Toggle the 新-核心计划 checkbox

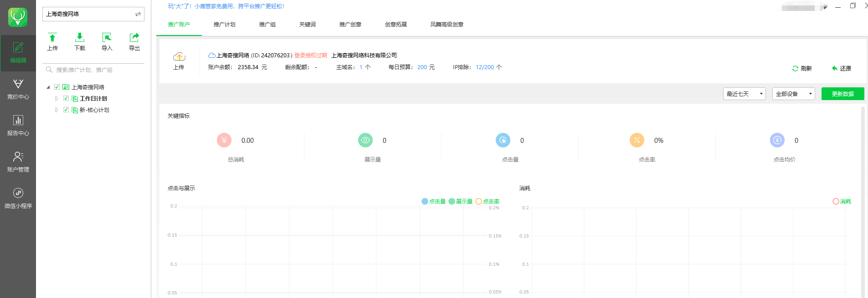66,110
